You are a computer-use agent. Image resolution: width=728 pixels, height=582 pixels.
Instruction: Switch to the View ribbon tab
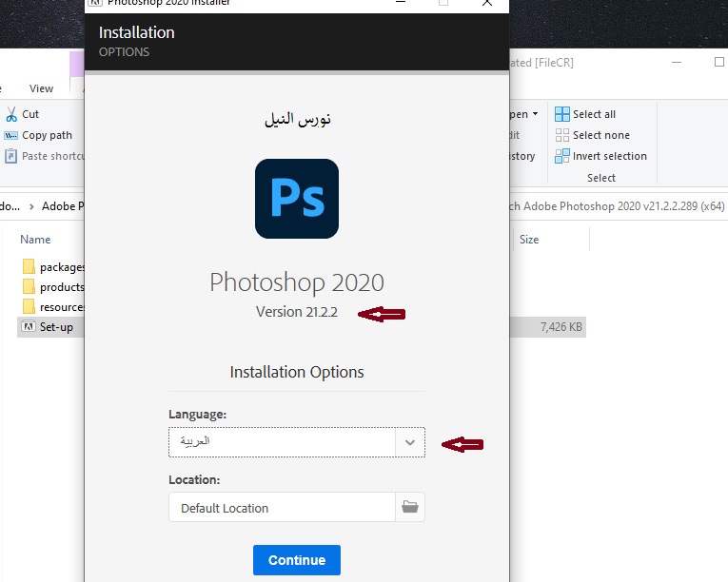pos(41,88)
